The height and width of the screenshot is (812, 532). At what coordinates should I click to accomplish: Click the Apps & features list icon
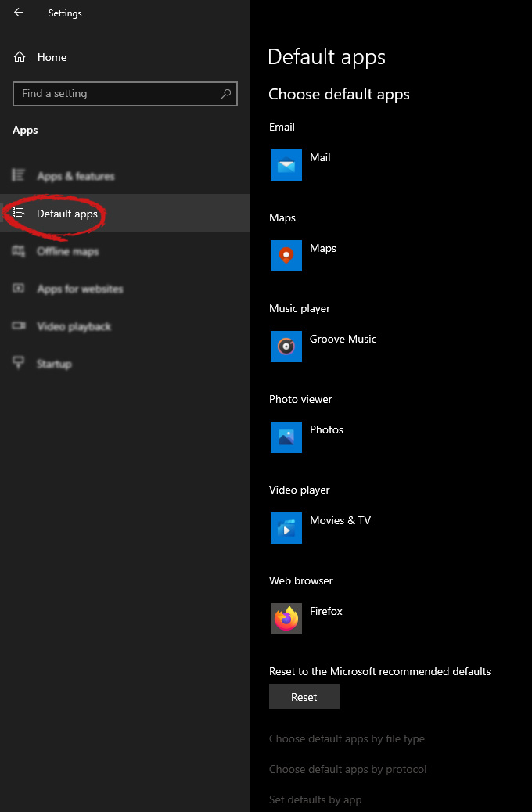[19, 175]
